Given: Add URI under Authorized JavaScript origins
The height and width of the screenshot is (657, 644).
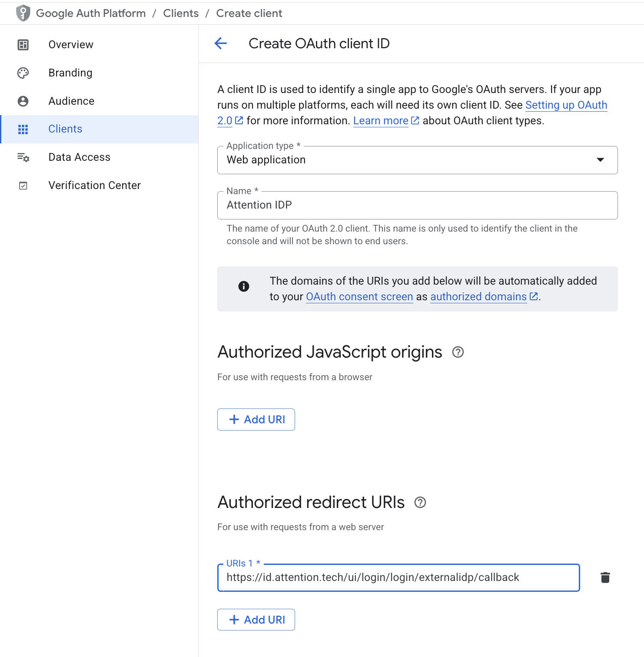Looking at the screenshot, I should (256, 419).
